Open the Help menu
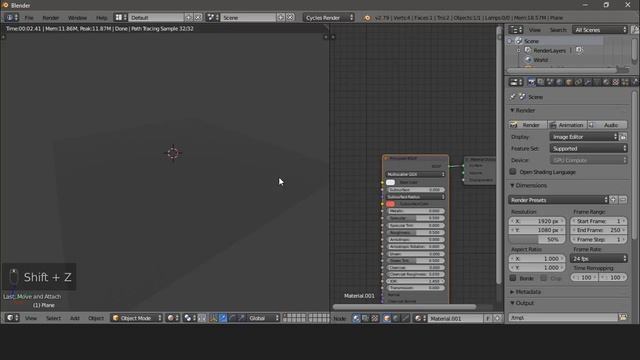The image size is (640, 360). click(101, 18)
